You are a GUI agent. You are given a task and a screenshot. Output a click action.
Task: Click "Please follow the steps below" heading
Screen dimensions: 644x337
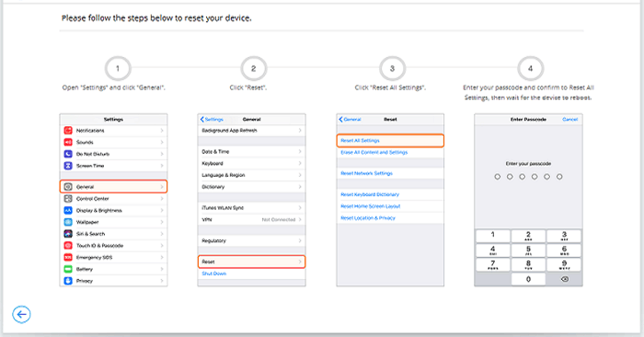coord(156,18)
